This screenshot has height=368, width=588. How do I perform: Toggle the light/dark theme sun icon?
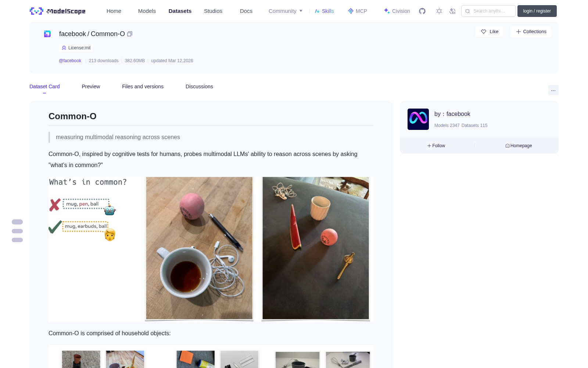(439, 11)
